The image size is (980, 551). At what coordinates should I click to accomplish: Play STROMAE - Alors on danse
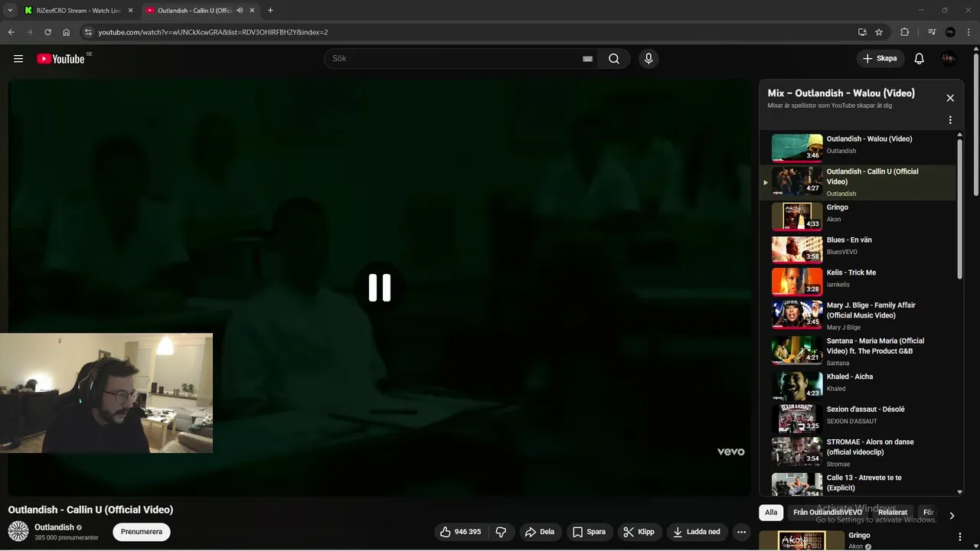click(x=858, y=452)
